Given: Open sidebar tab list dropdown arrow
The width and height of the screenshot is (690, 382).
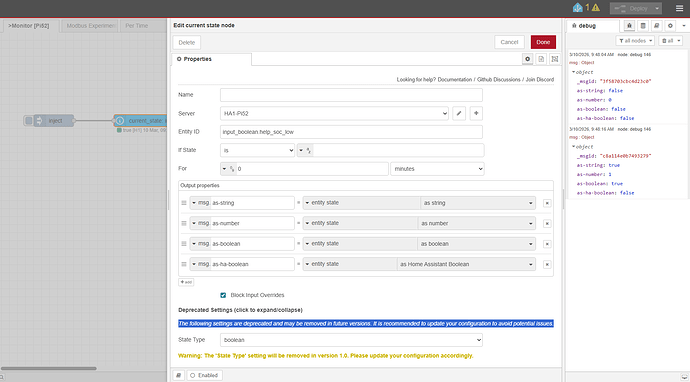Looking at the screenshot, I should (684, 26).
